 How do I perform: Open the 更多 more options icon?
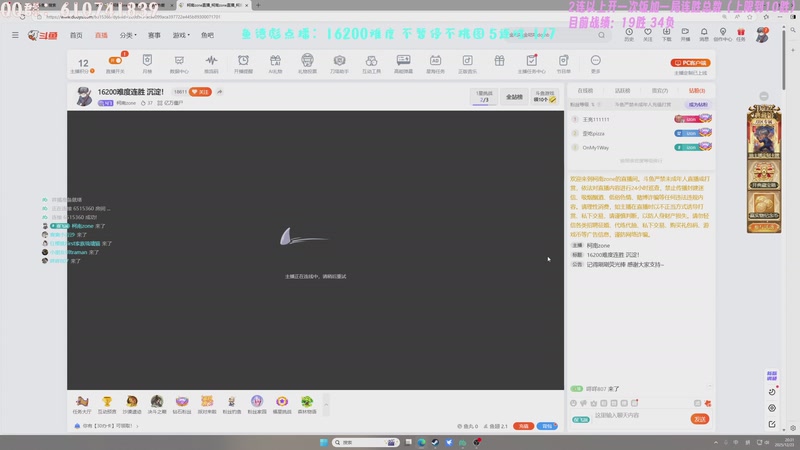(x=595, y=60)
